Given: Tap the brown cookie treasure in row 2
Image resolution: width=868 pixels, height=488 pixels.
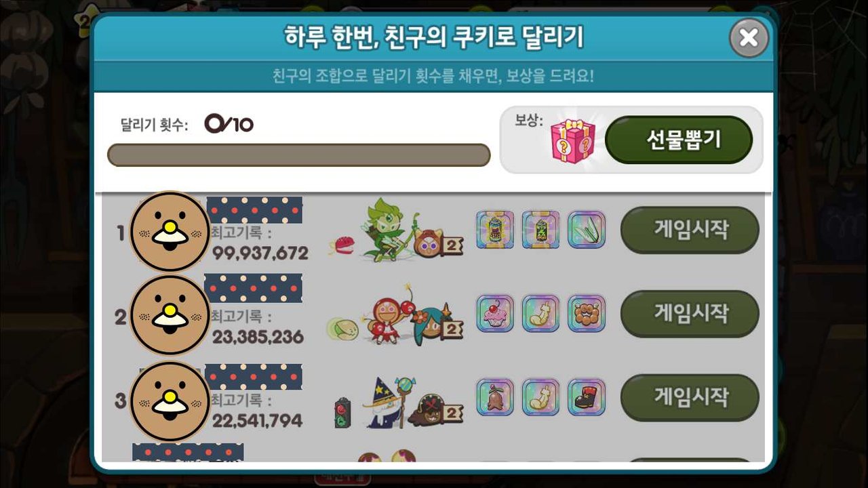Looking at the screenshot, I should (586, 313).
